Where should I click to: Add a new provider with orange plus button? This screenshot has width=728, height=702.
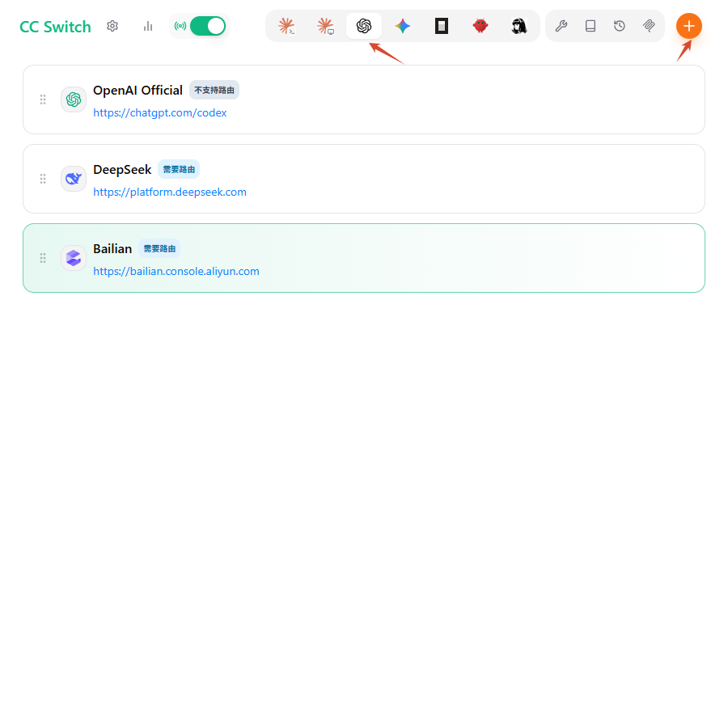pos(689,26)
